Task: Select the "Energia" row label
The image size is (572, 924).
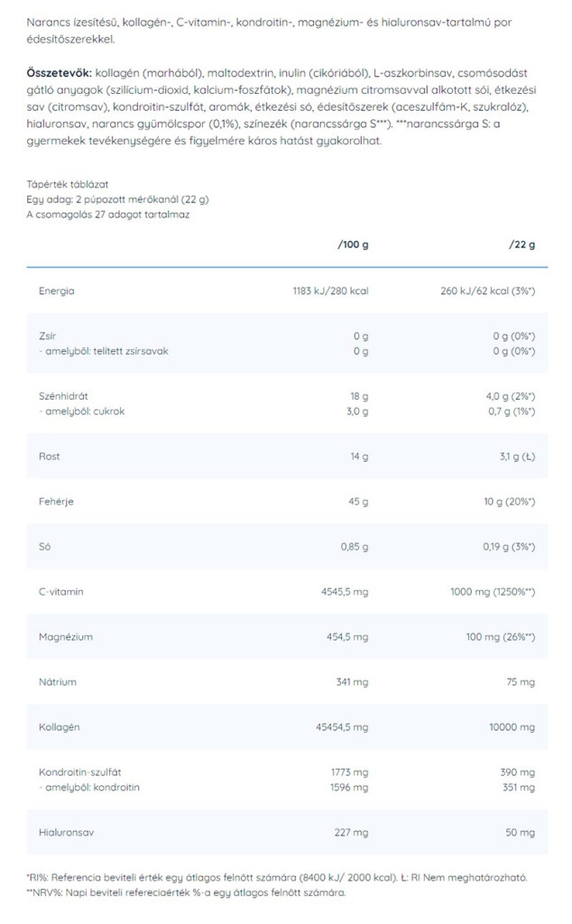Action: [56, 291]
